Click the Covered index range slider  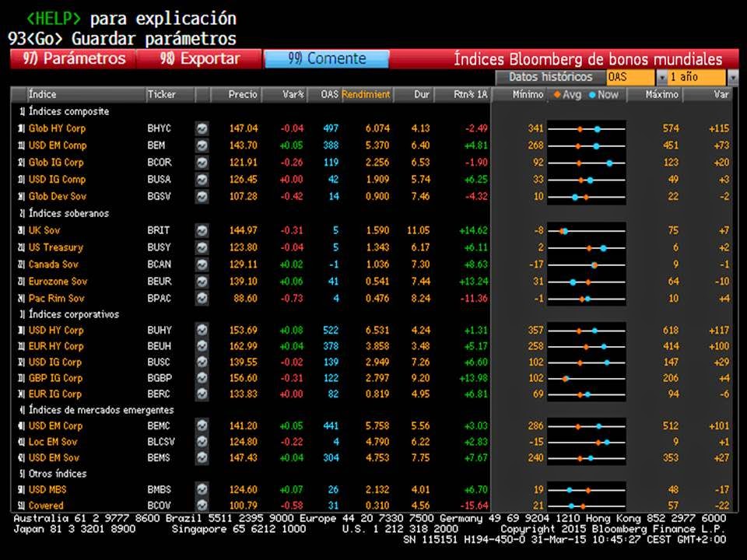coord(587,506)
